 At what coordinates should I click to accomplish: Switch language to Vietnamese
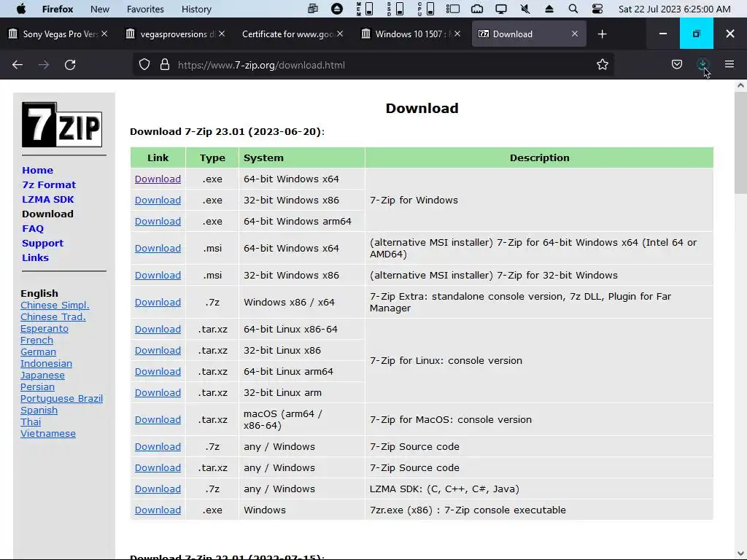click(x=48, y=434)
